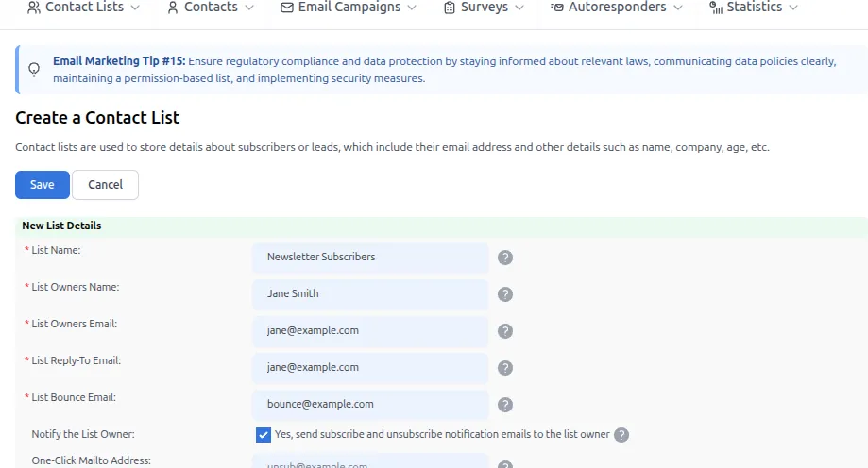Expand the Contacts dropdown arrow
868x468 pixels.
tap(249, 8)
